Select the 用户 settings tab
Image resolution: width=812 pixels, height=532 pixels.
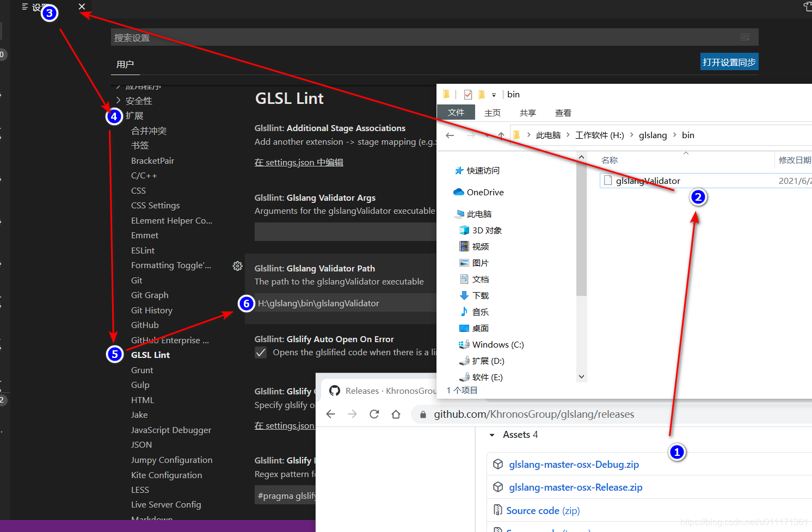125,64
